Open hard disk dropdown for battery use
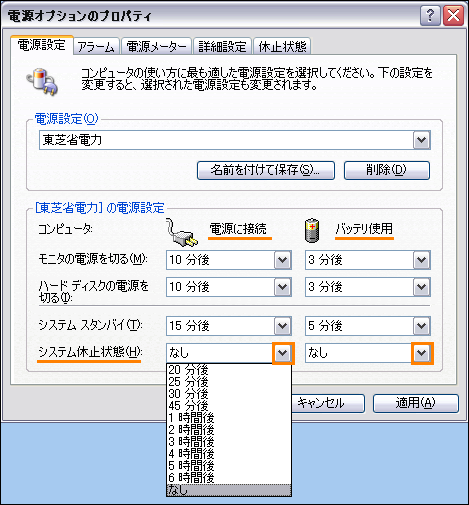Screen dimensions: 469x505 [x=421, y=287]
